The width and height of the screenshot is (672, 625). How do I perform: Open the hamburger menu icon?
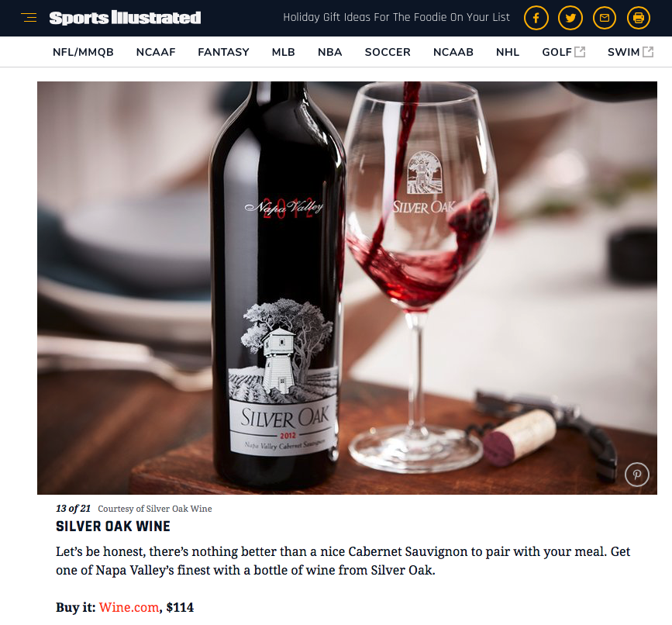(x=29, y=18)
